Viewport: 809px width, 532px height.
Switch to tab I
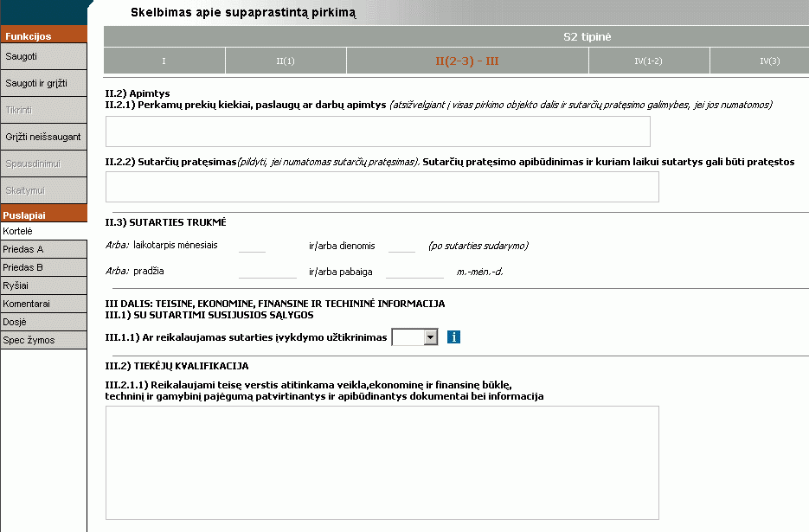click(x=164, y=61)
